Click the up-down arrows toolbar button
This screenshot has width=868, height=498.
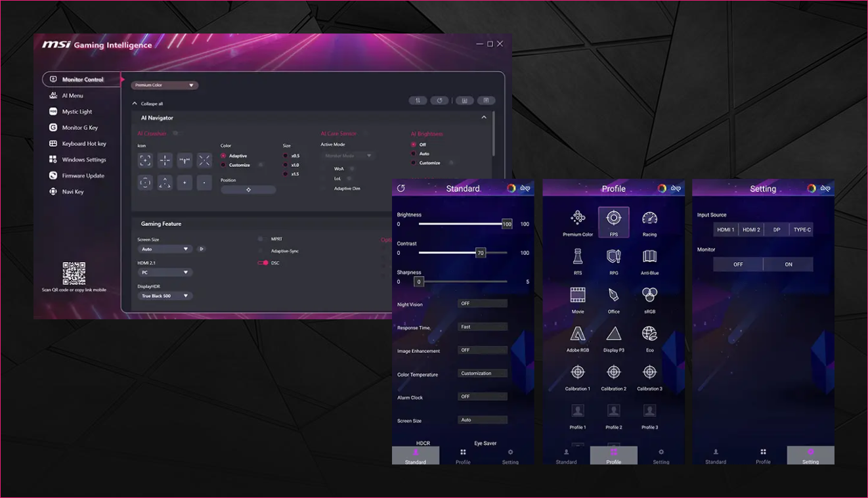click(418, 101)
